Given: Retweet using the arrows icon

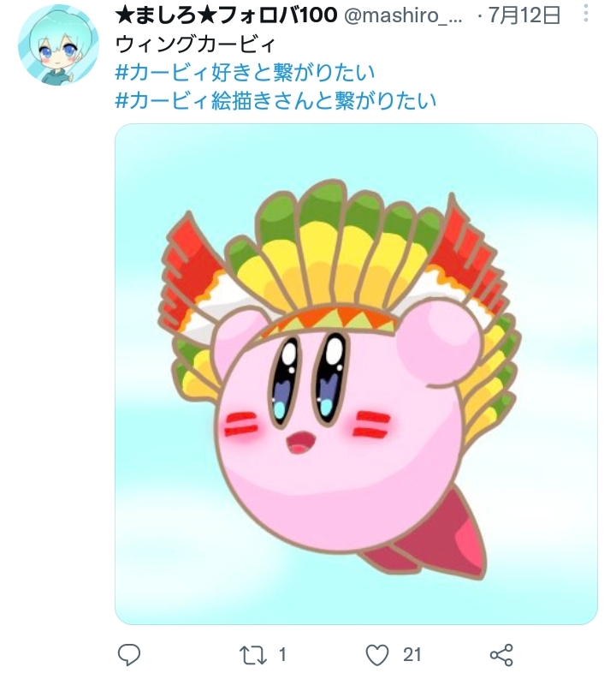Looking at the screenshot, I should coord(253,655).
